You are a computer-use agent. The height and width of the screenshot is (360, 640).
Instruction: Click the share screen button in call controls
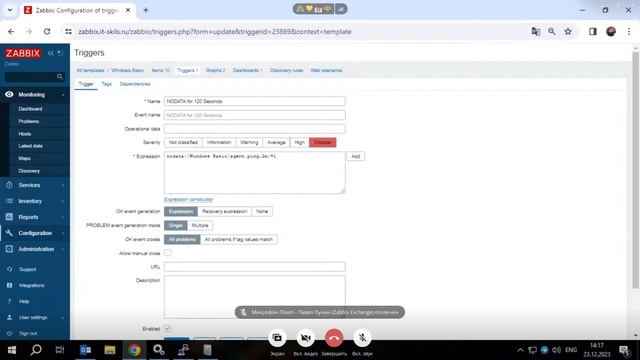coord(277,338)
